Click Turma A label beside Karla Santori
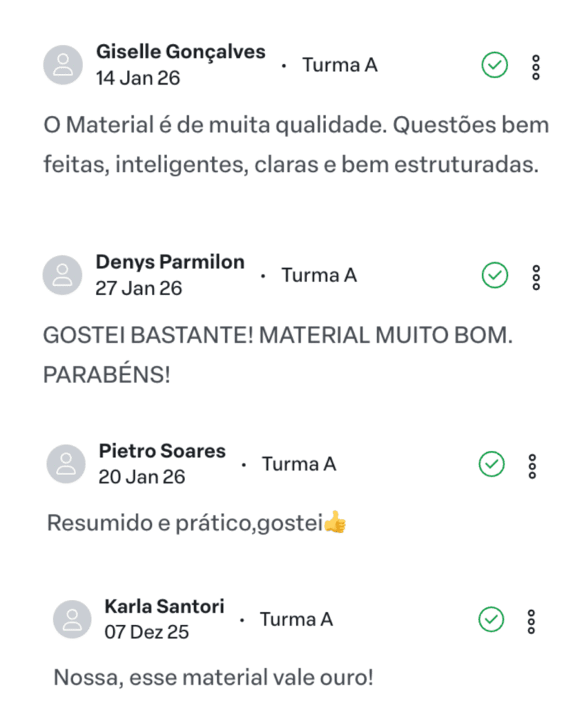Viewport: 582px width, 728px height. coord(296,619)
